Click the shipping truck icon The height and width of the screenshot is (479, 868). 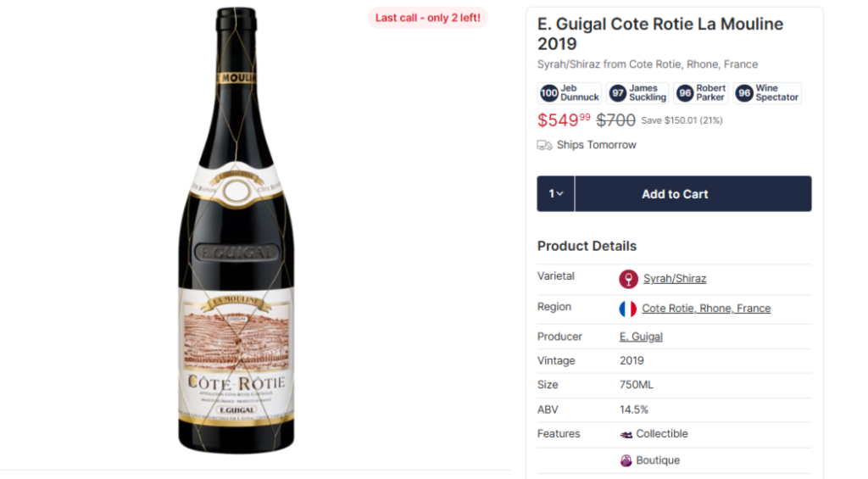pyautogui.click(x=545, y=145)
